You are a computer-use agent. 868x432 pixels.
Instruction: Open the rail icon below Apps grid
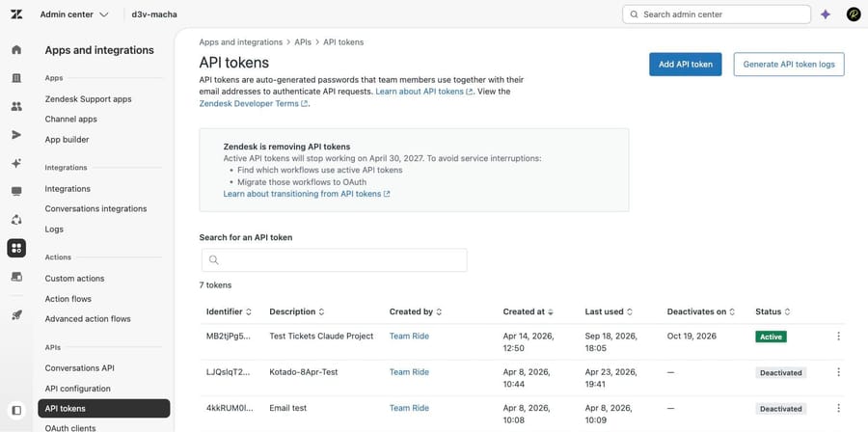[x=16, y=277]
